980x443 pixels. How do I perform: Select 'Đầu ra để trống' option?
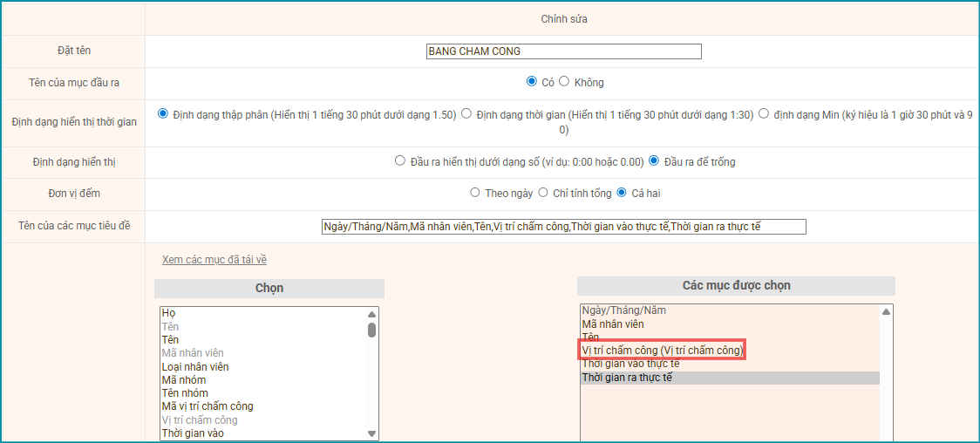click(x=654, y=161)
